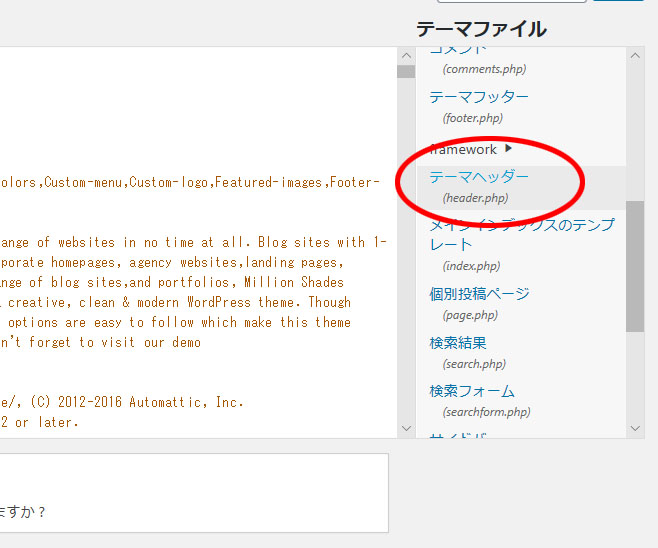Image resolution: width=658 pixels, height=548 pixels.
Task: Open 検索フォーム (searchform.php) file
Action: click(x=471, y=392)
